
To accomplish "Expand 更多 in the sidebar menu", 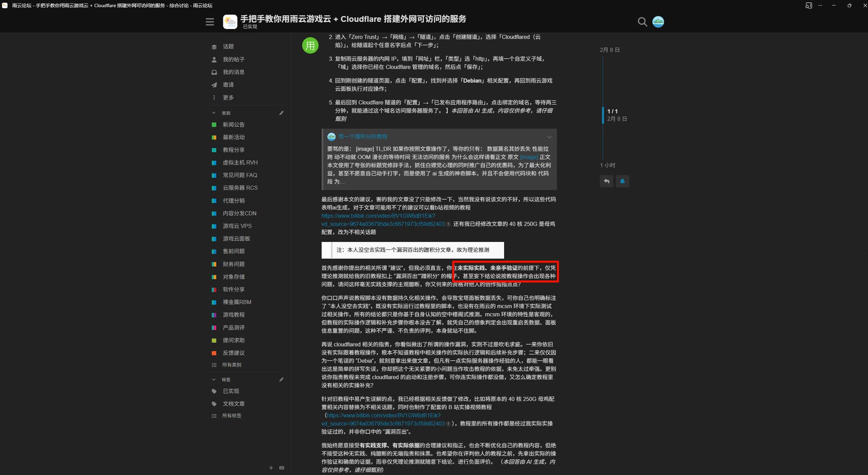I will tap(228, 98).
